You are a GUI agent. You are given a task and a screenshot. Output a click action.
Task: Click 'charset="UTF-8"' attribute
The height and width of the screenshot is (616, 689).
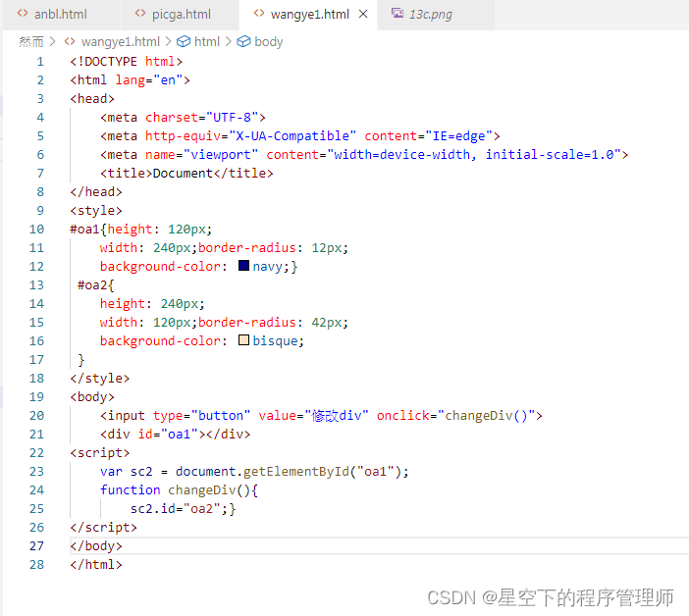[x=201, y=118]
